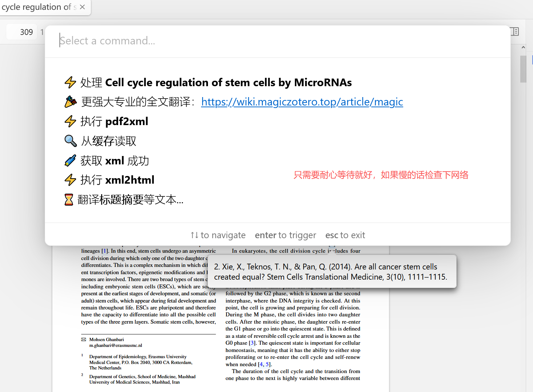Open the wiki.magiczotero.top article link
The height and width of the screenshot is (392, 533).
[302, 102]
